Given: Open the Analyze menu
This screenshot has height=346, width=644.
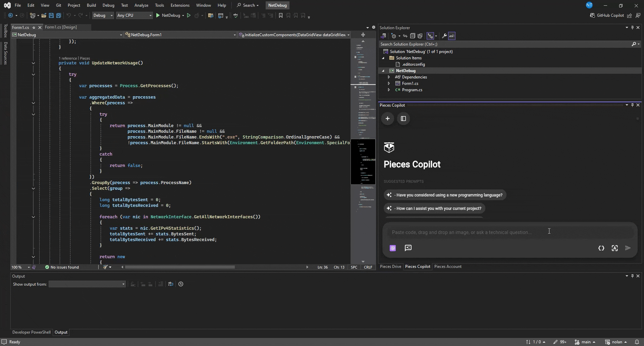Looking at the screenshot, I should coord(141,5).
